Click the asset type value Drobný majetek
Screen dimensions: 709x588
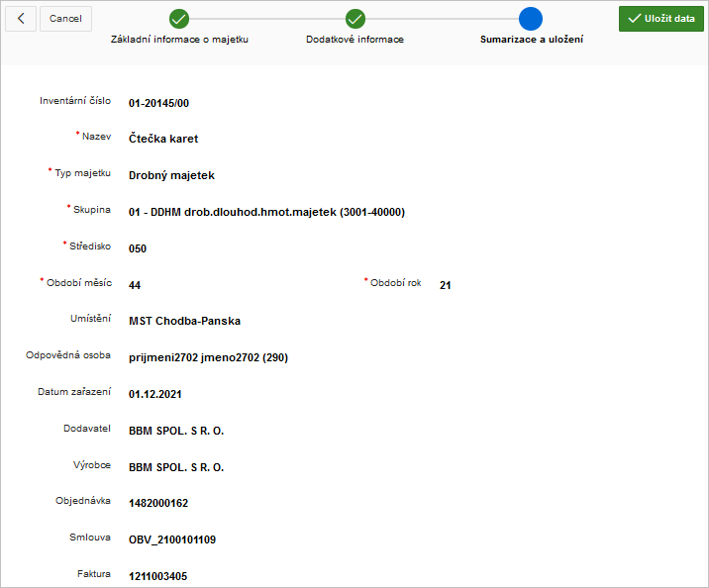[171, 175]
